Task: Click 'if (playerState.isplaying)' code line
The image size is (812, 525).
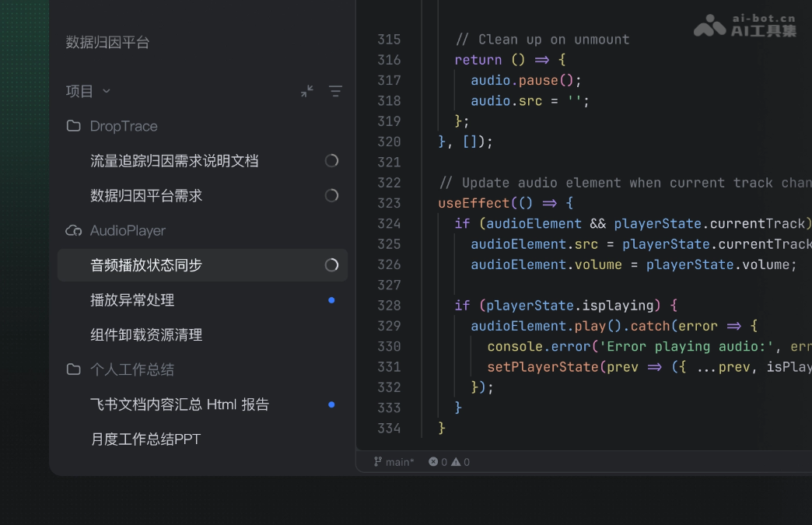Action: pyautogui.click(x=566, y=306)
